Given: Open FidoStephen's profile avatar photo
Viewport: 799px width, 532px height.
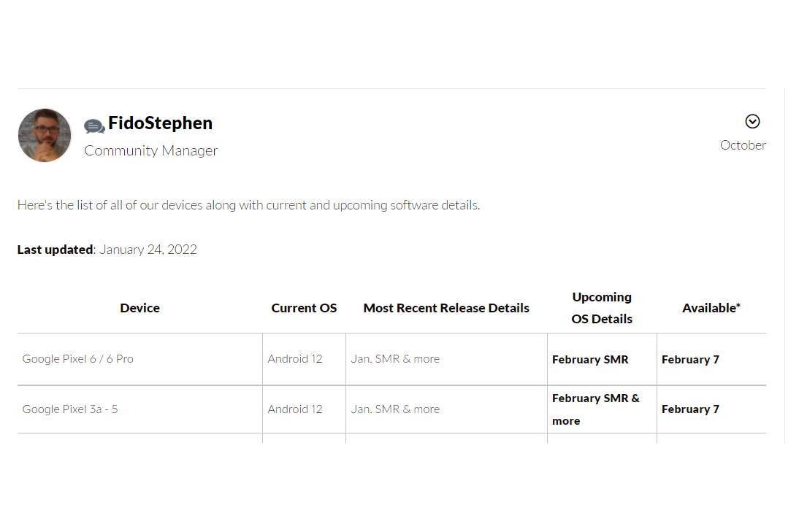Looking at the screenshot, I should [45, 135].
